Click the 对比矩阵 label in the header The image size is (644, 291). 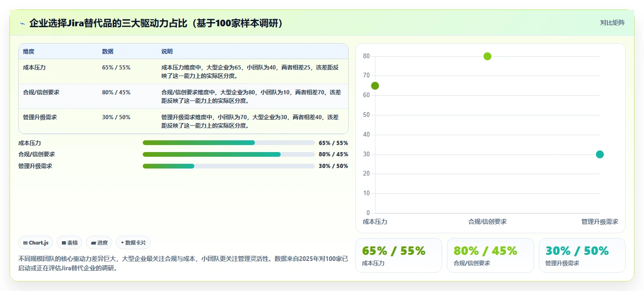pos(613,23)
